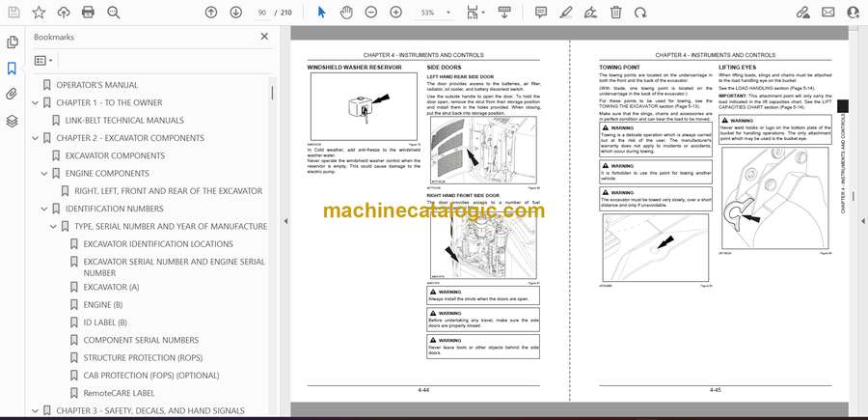Open the LINK-BELT TECHNICAL MANUALS bookmark
Screen dimensions: 868x420
(x=124, y=121)
